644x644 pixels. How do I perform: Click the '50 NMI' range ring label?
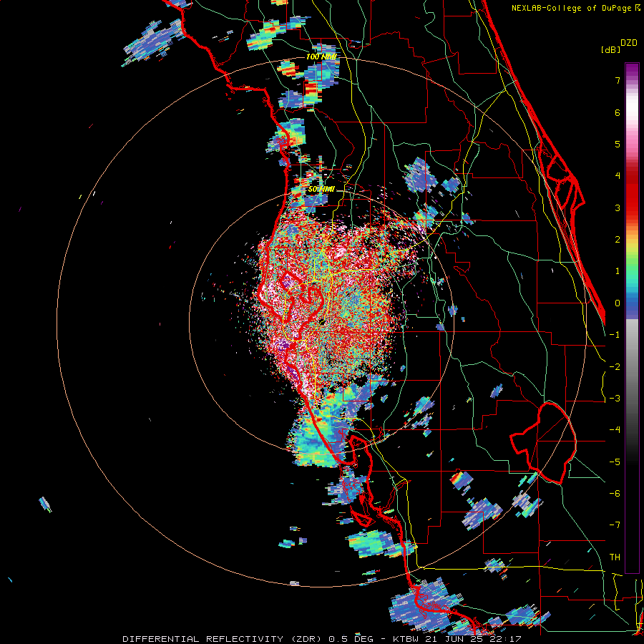click(321, 190)
